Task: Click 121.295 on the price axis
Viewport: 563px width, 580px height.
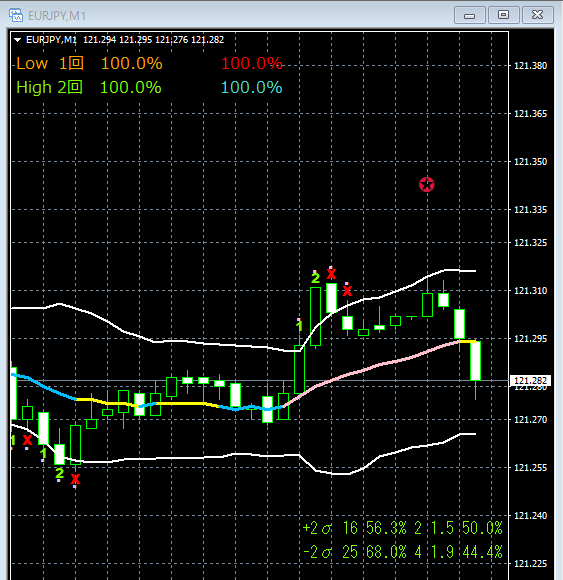Action: point(530,338)
